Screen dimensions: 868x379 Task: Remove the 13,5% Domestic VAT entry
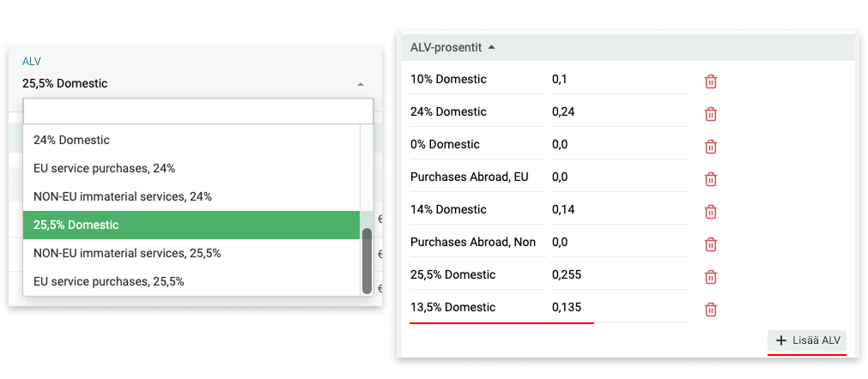711,310
